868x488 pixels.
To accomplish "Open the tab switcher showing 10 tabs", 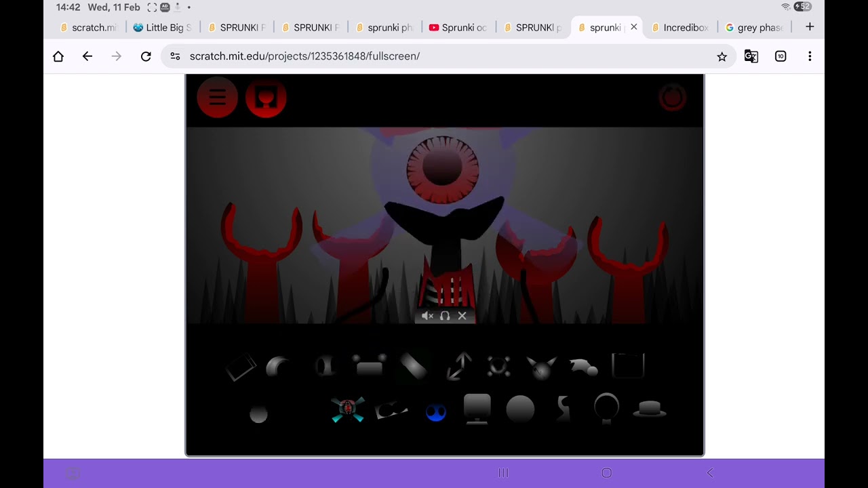I will 781,56.
